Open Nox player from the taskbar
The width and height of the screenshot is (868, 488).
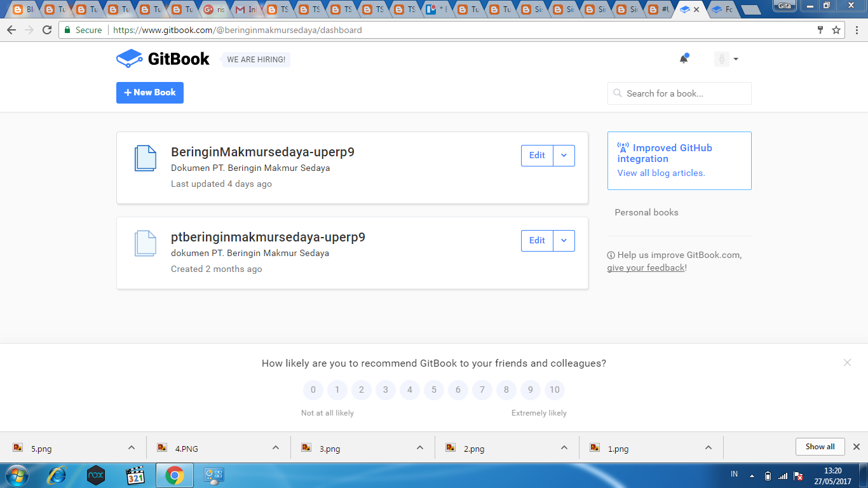click(x=95, y=475)
